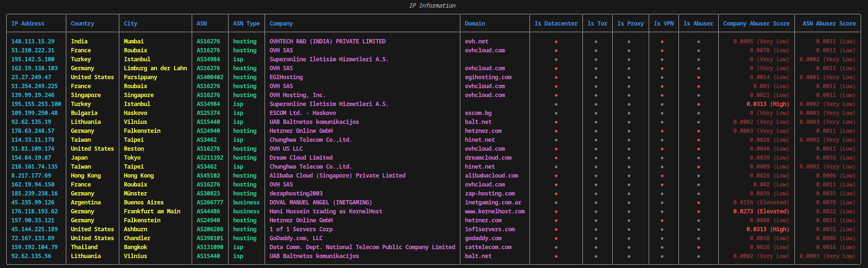The height and width of the screenshot is (268, 868).
Task: Click company GoDaddy.com, LLC
Action: [296, 238]
